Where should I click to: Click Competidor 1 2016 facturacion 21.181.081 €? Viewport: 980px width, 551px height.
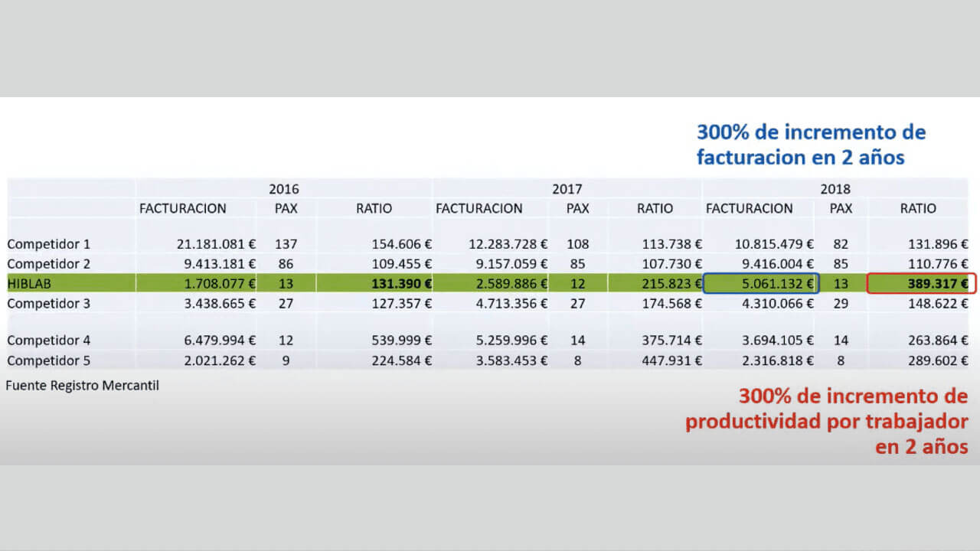[x=216, y=244]
